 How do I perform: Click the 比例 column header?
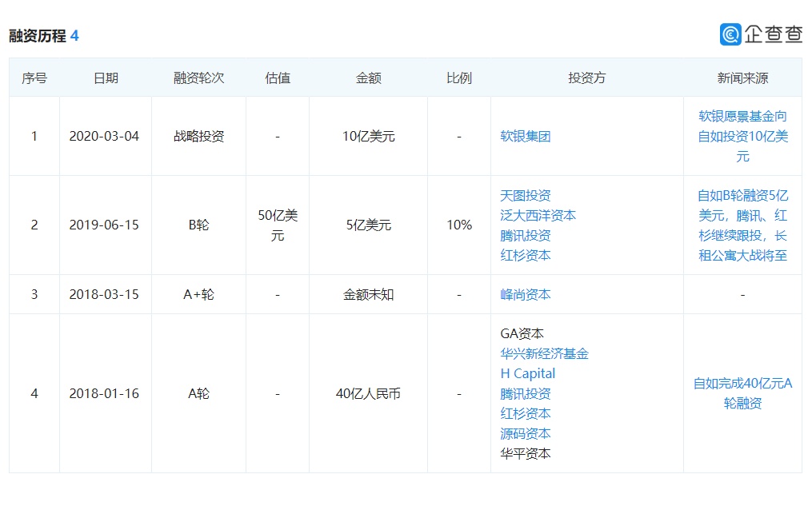(x=459, y=78)
